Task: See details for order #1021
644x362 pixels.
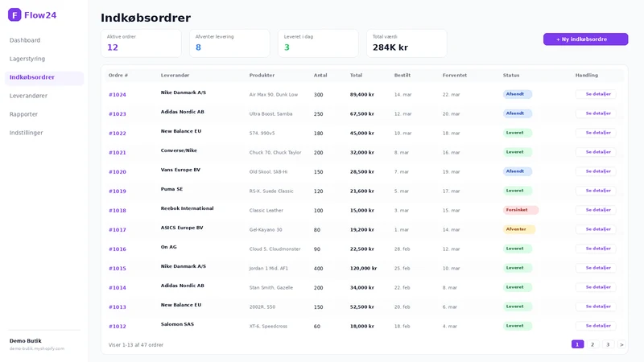Action: [x=596, y=152]
